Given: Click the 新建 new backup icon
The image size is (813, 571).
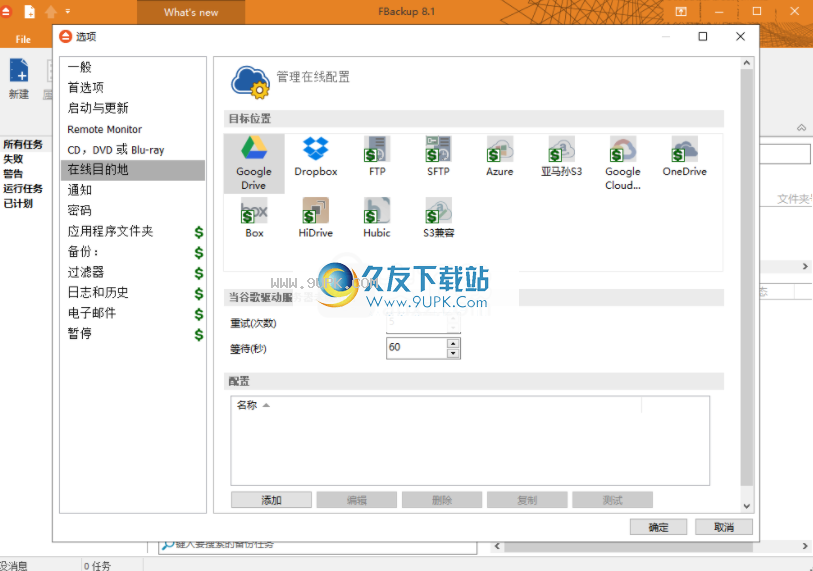Looking at the screenshot, I should pos(19,78).
